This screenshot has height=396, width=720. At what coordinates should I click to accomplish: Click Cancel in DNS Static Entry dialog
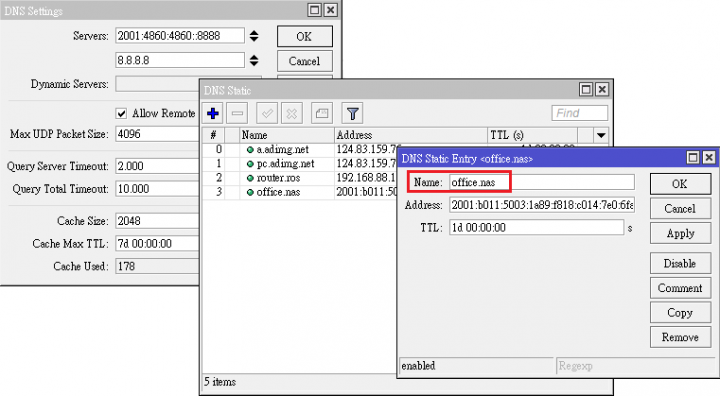click(680, 209)
